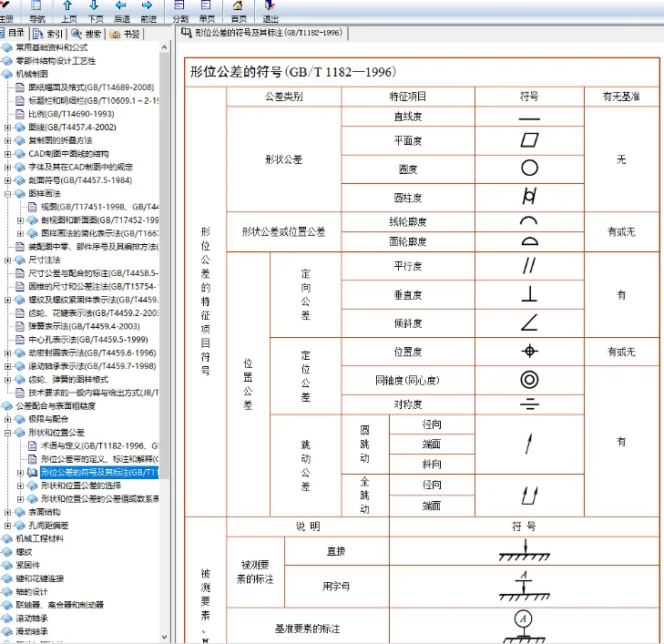Open 形位公差带的定义、标注和解释 entry
664x644 pixels.
(99, 459)
